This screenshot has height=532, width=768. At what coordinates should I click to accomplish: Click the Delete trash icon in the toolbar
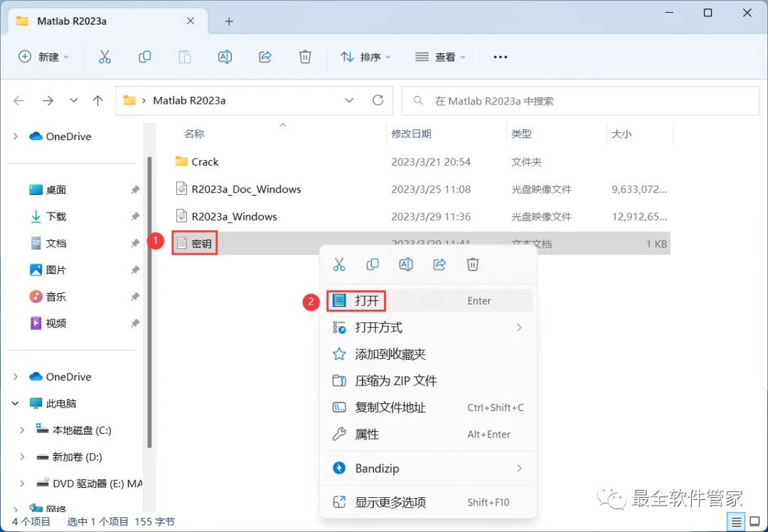point(304,57)
